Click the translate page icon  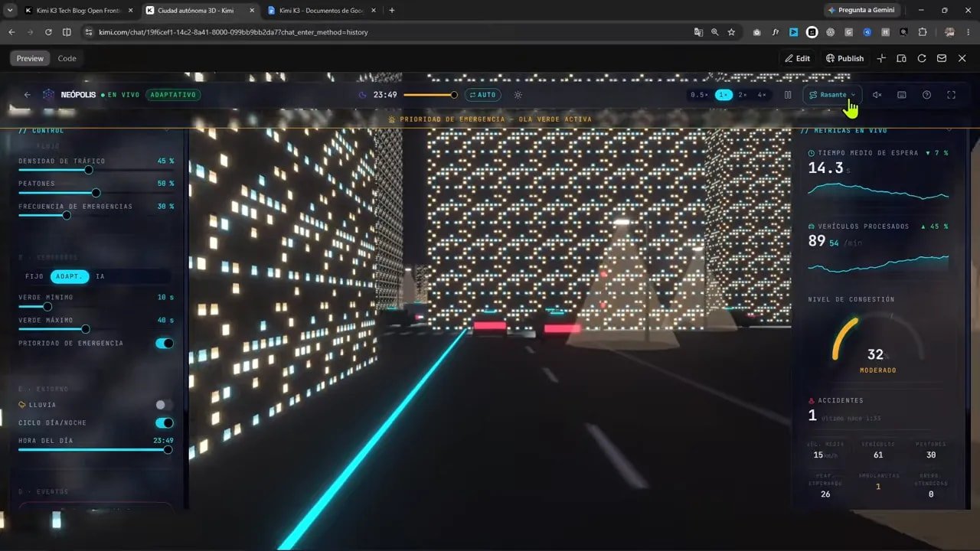(x=698, y=32)
